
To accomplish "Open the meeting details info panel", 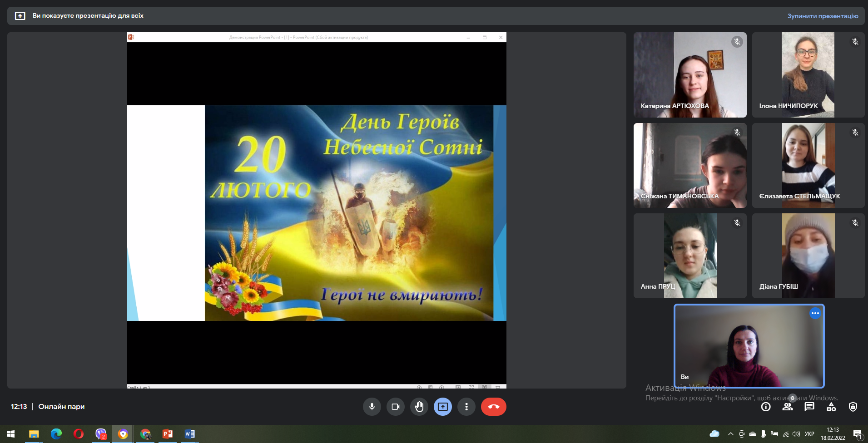I will [x=766, y=407].
